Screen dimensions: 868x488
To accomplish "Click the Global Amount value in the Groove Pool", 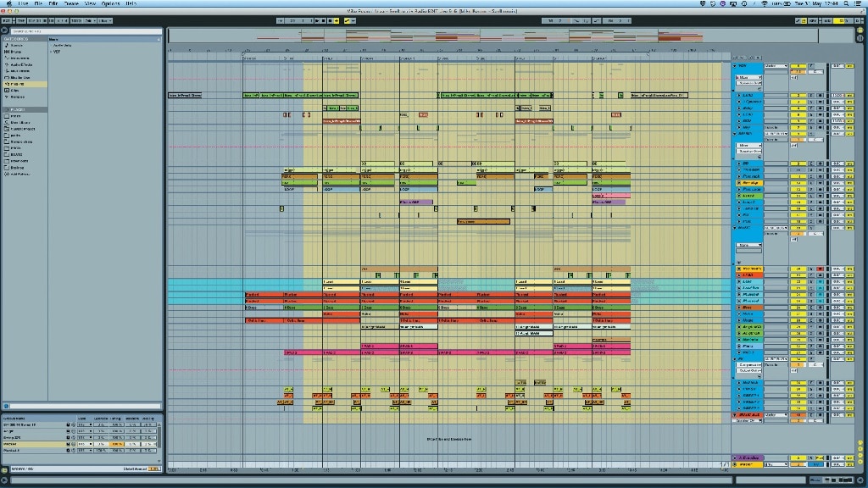I will 154,469.
